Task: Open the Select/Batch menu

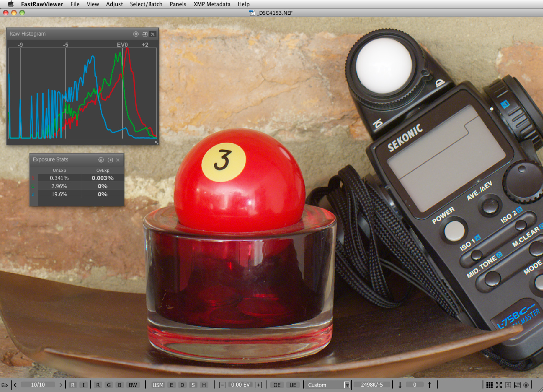Action: (x=146, y=4)
